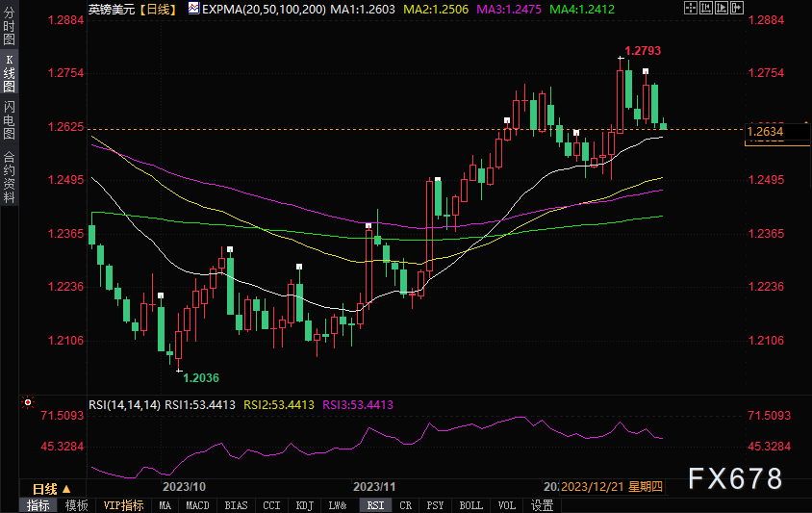
Task: Click the 1.2036 low price marker
Action: 200,377
